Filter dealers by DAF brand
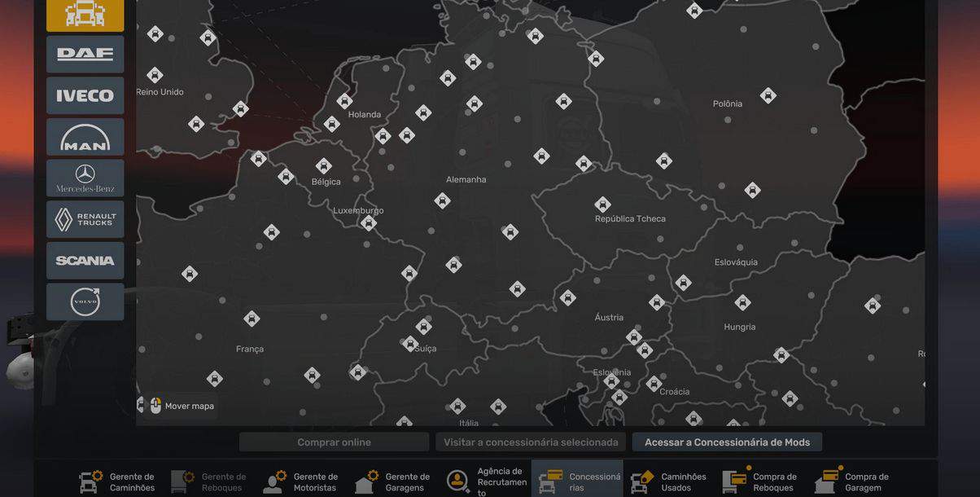The image size is (980, 497). point(85,55)
